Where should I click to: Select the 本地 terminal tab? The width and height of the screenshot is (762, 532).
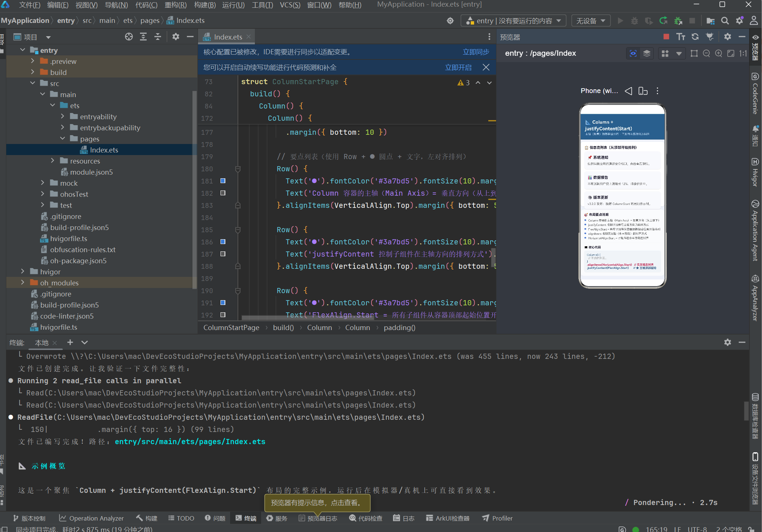point(42,343)
